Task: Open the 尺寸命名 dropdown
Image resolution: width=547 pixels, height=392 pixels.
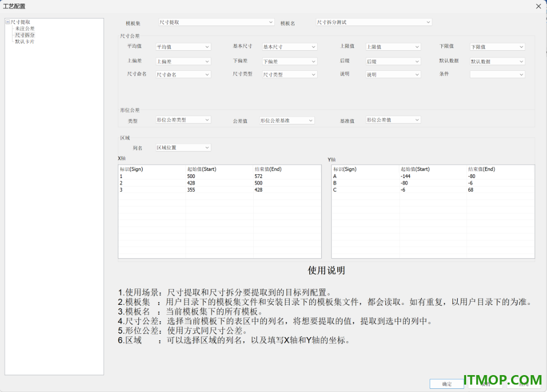Action: (183, 74)
